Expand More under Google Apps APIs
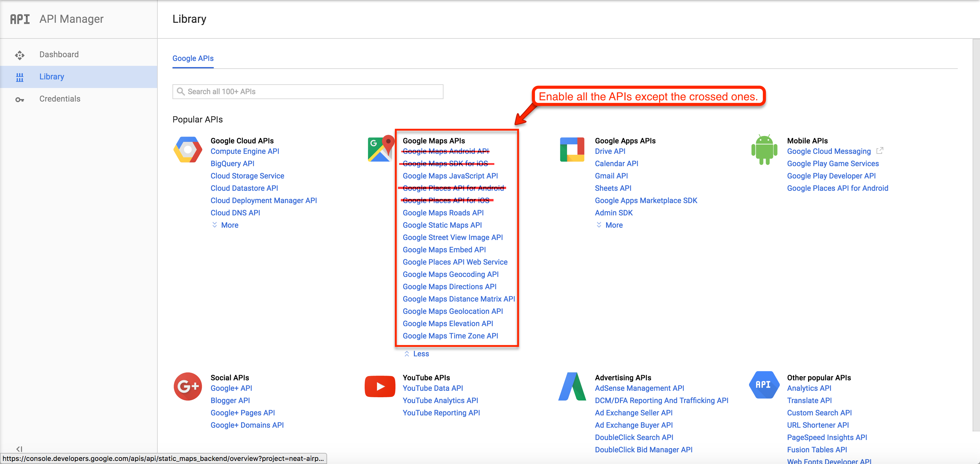Screen dimensions: 980x464 click(609, 225)
